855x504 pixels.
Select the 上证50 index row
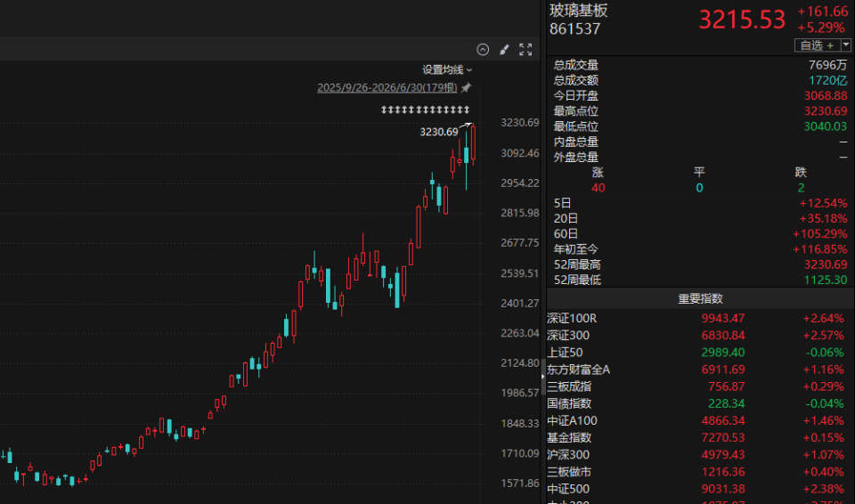tap(700, 353)
